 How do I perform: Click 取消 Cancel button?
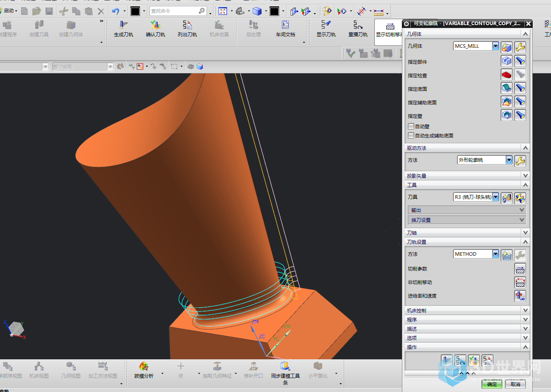click(x=516, y=384)
